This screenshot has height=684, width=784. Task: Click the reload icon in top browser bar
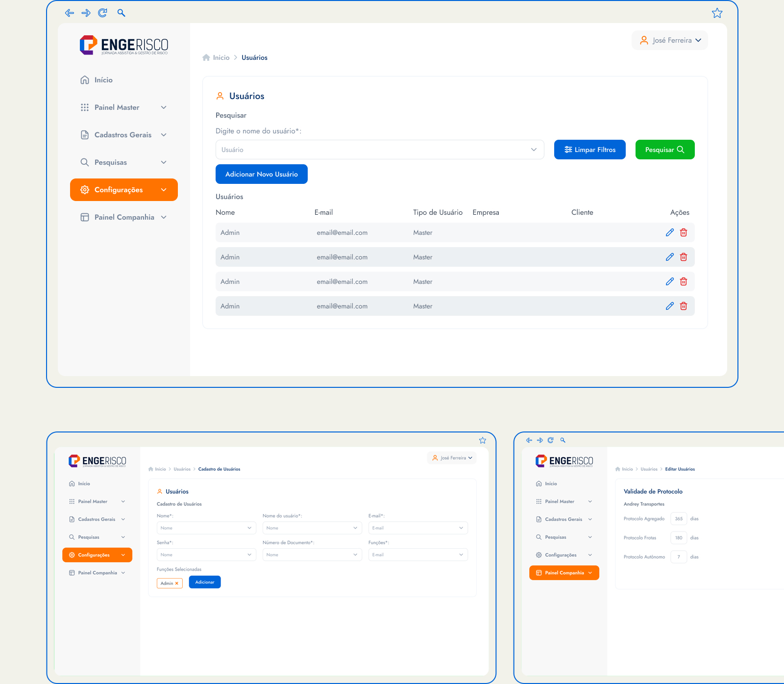point(102,13)
